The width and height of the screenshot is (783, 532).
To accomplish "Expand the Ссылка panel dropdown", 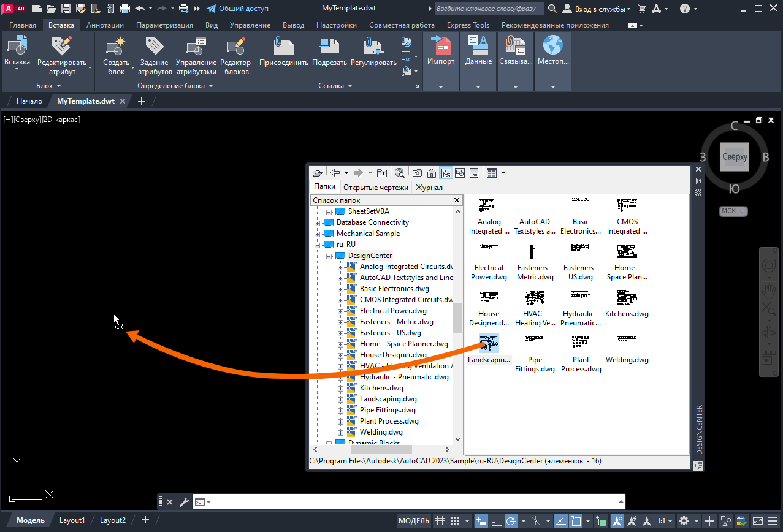I will tap(336, 86).
